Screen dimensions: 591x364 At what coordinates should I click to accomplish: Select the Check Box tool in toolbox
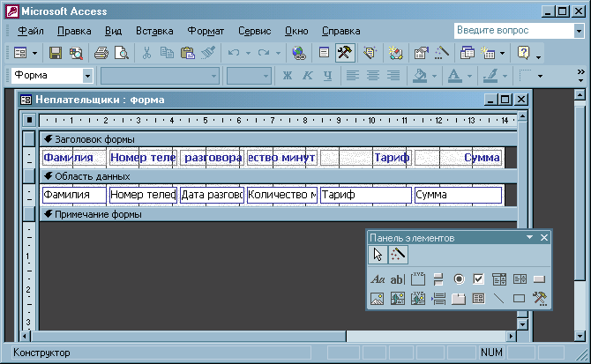click(479, 279)
